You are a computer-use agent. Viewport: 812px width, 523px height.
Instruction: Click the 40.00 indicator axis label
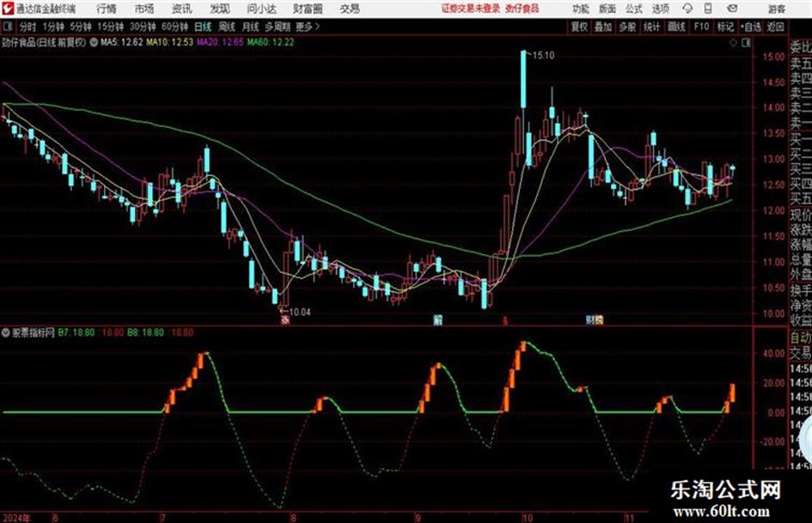point(773,354)
